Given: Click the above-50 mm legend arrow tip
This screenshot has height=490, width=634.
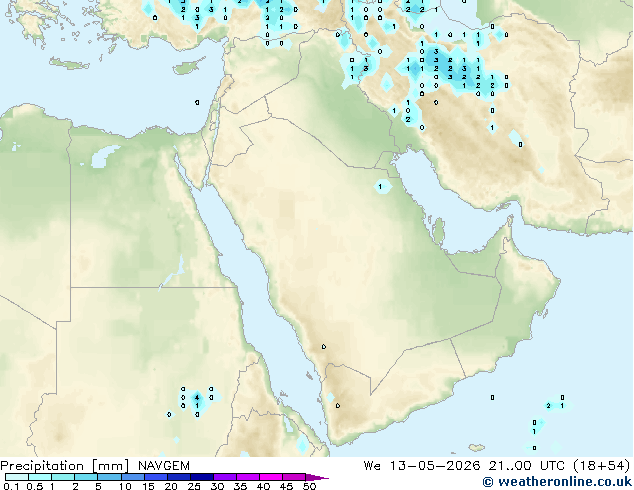Looking at the screenshot, I should [317, 477].
